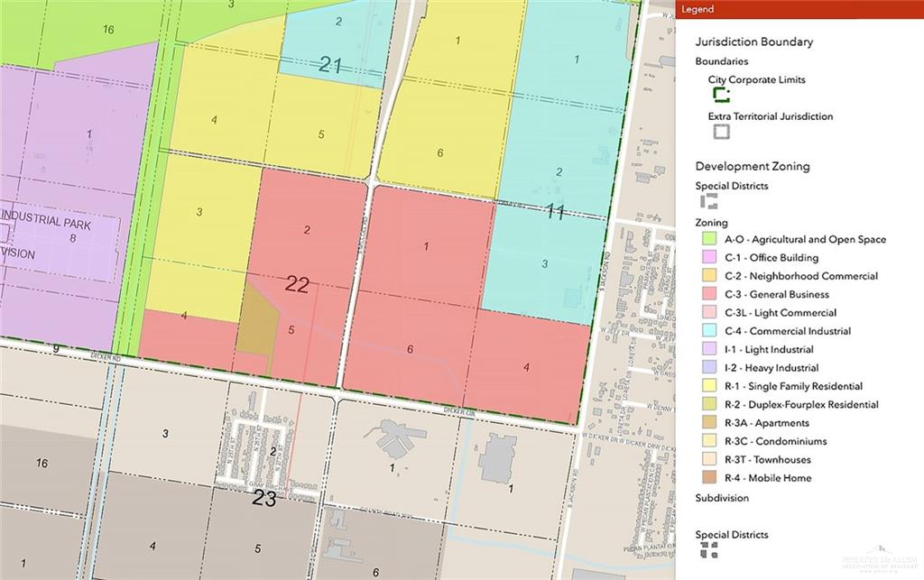The height and width of the screenshot is (580, 924).
Task: Click the block 21 label on cyan parcel
Action: (x=330, y=64)
